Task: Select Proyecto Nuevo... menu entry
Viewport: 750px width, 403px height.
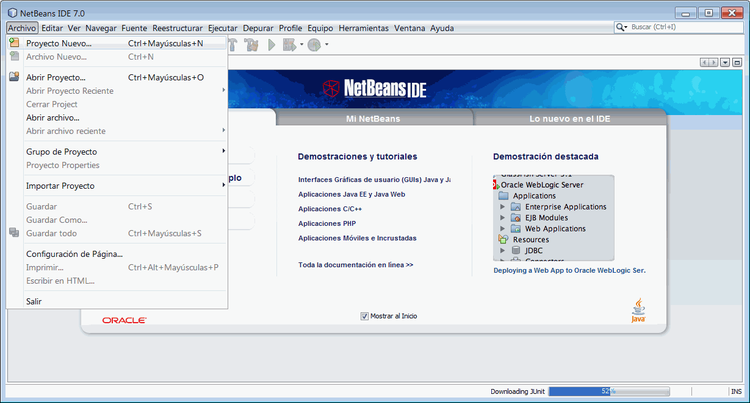Action: (117, 43)
